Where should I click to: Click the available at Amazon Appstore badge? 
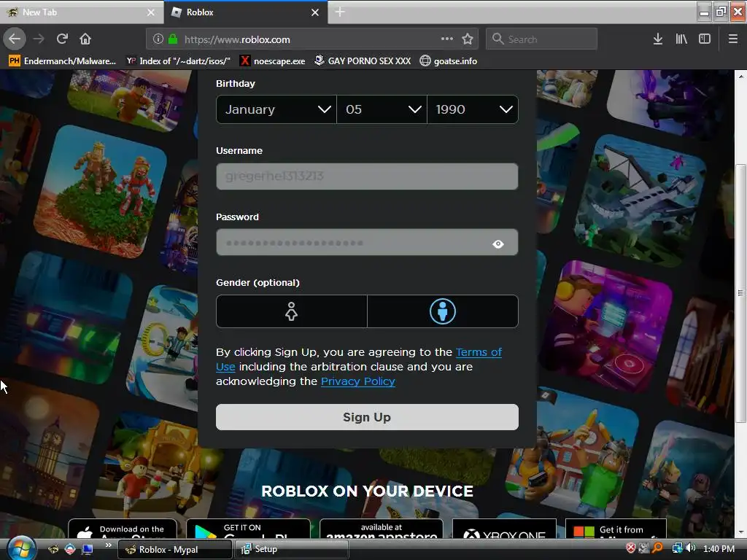pos(381,529)
